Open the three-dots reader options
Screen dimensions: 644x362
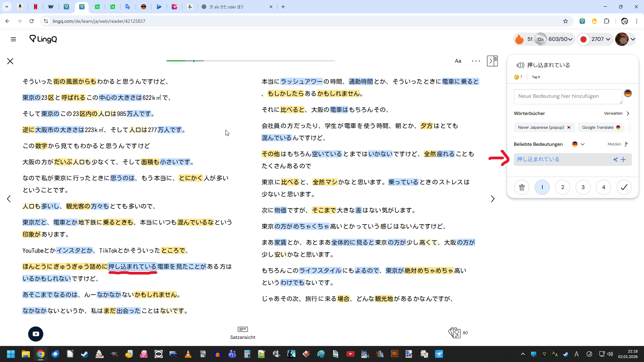click(x=476, y=61)
